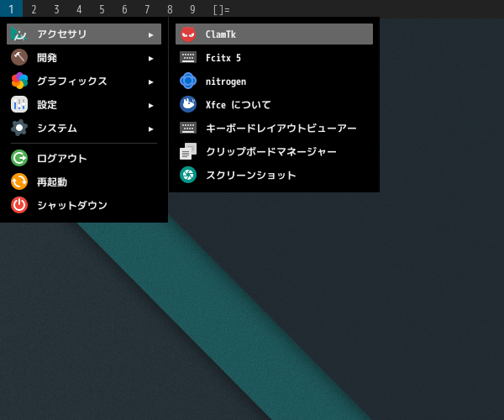Click the ClamTk red devil icon
Screen dimensions: 504x420
[x=188, y=34]
